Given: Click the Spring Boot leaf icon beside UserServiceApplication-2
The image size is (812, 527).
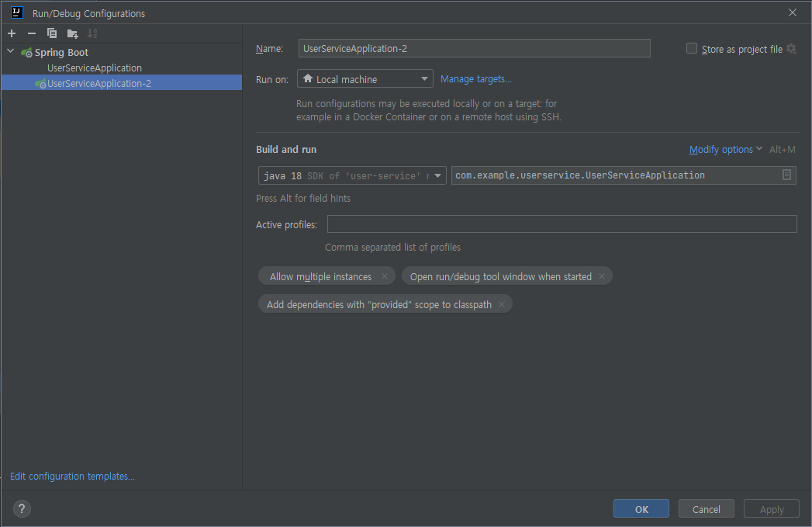Looking at the screenshot, I should pyautogui.click(x=40, y=83).
